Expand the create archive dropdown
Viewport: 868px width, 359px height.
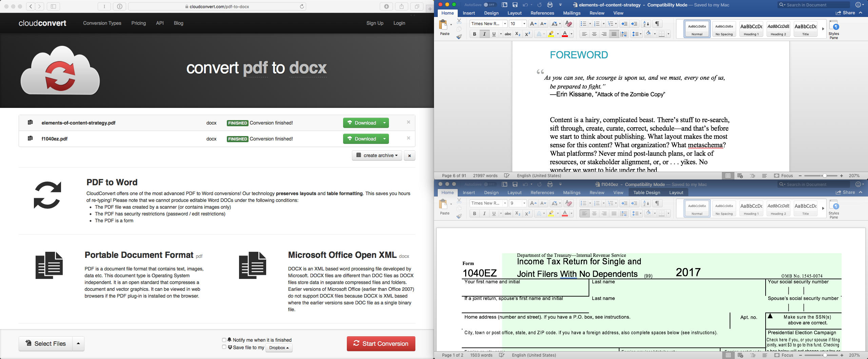(x=377, y=155)
